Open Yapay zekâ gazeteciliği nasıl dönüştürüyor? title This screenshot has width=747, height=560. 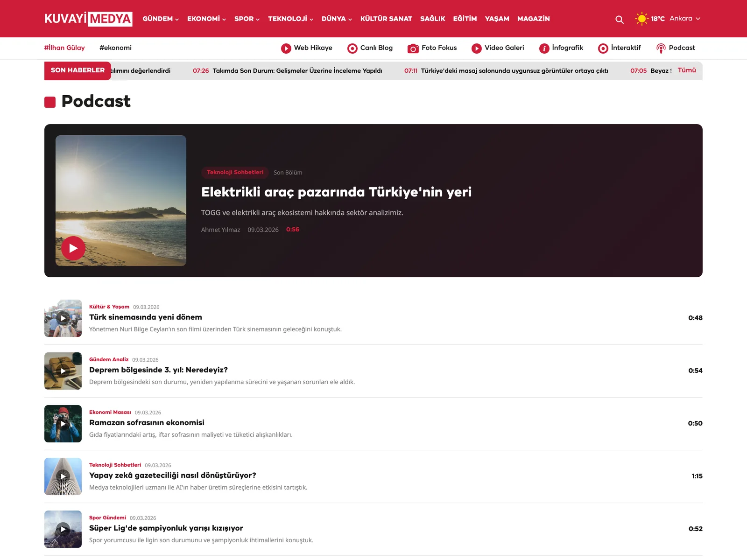click(173, 476)
